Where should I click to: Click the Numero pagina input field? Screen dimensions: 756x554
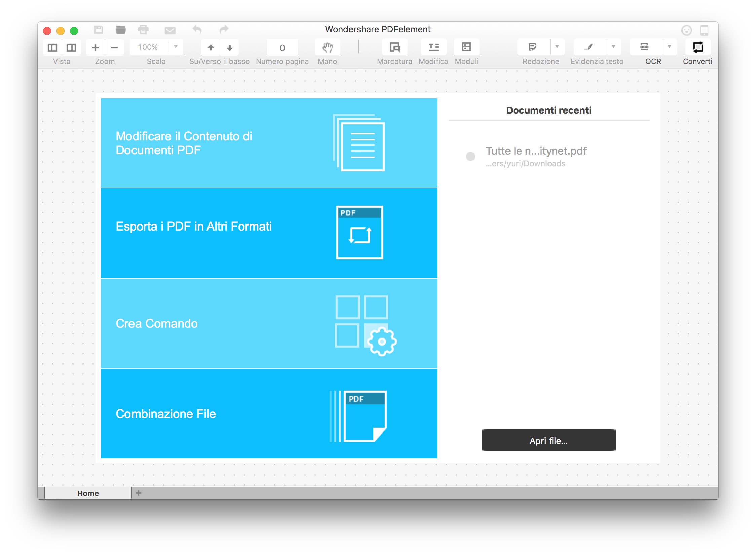point(282,48)
